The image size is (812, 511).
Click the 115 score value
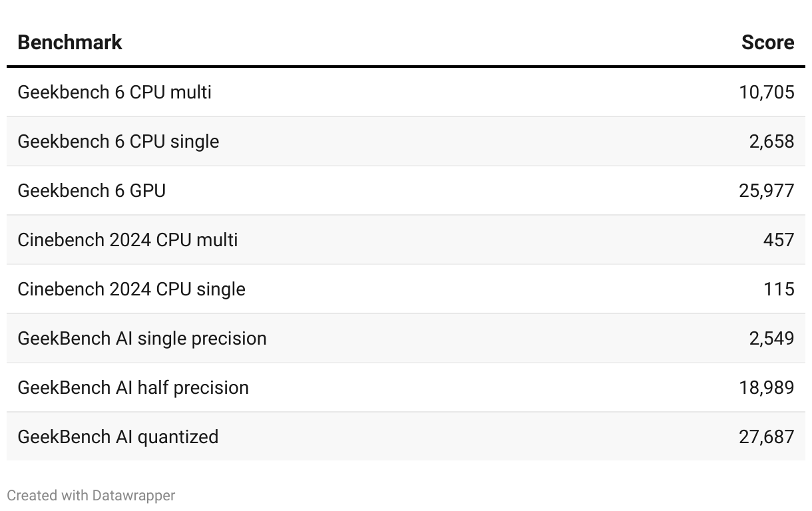tap(779, 289)
